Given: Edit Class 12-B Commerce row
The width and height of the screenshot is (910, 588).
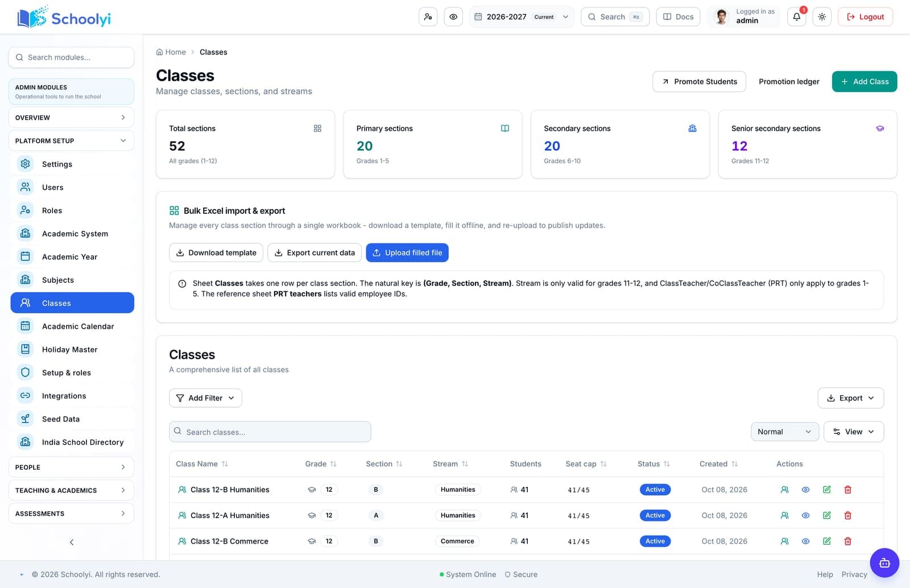Looking at the screenshot, I should pyautogui.click(x=826, y=541).
